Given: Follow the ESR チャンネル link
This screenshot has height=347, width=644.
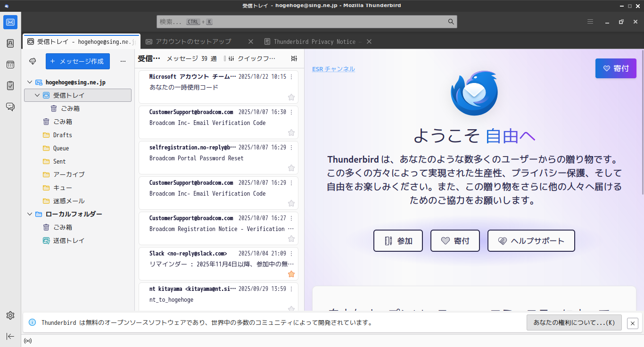Looking at the screenshot, I should 333,69.
